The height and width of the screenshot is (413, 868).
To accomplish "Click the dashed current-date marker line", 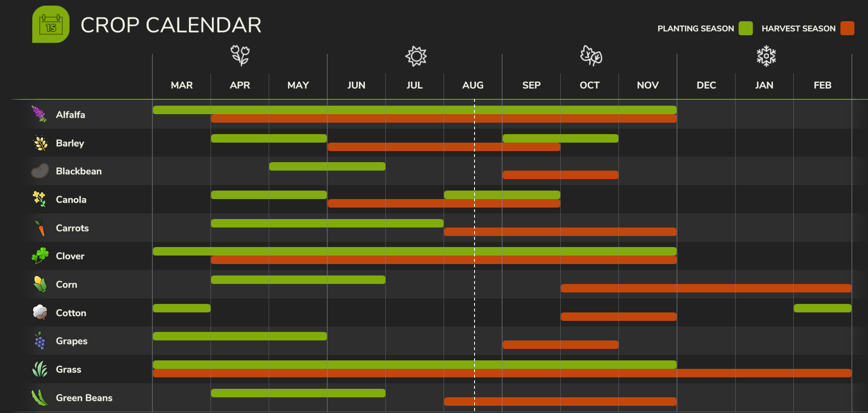I will click(x=475, y=255).
